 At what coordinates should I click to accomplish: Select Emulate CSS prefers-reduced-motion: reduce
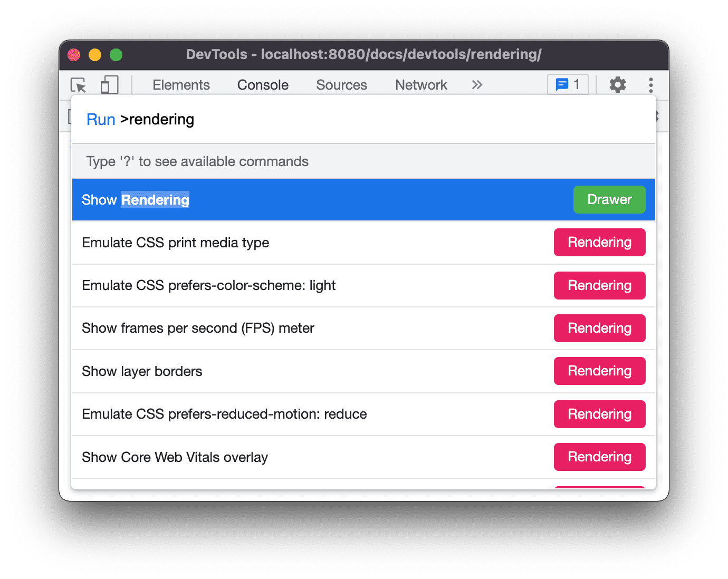224,414
